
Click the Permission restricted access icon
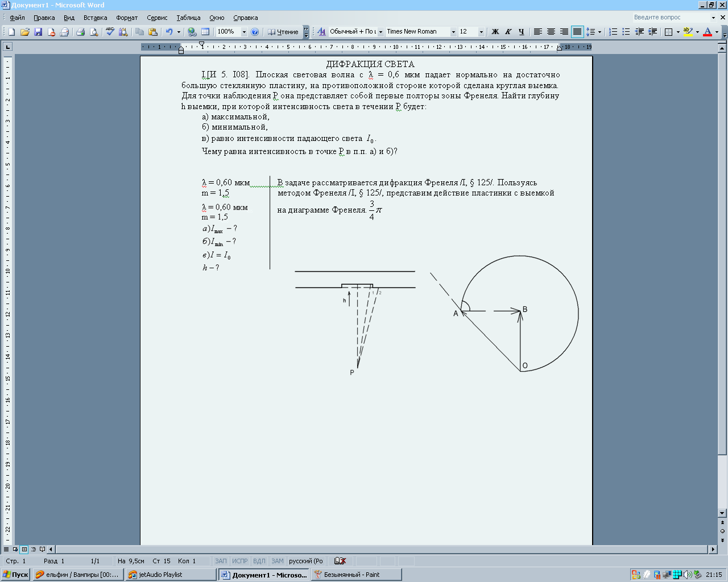[x=51, y=32]
